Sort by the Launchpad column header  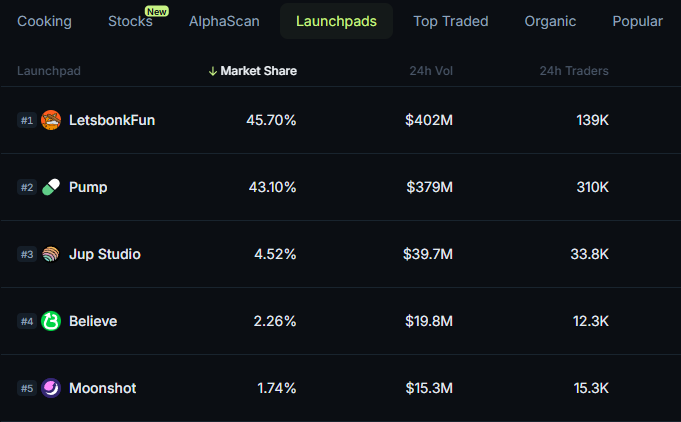(x=49, y=71)
